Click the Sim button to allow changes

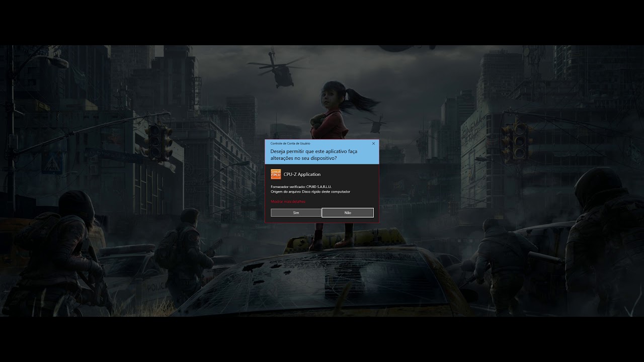tap(296, 213)
